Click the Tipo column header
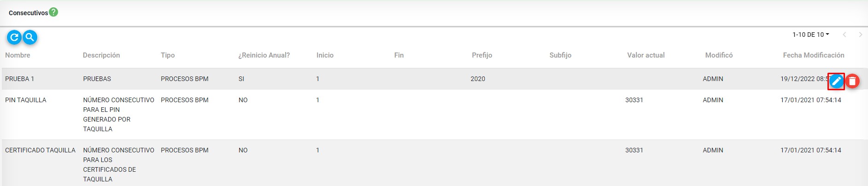 pyautogui.click(x=168, y=55)
